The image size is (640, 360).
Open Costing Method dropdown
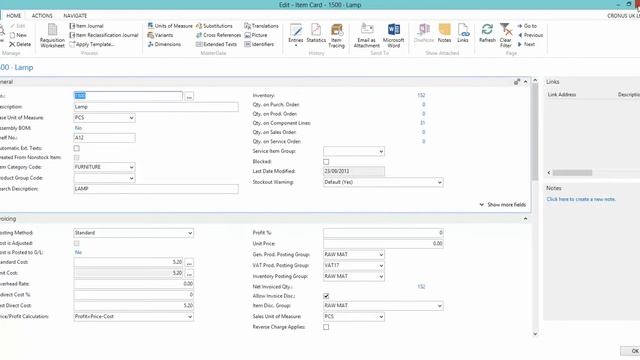(190, 233)
